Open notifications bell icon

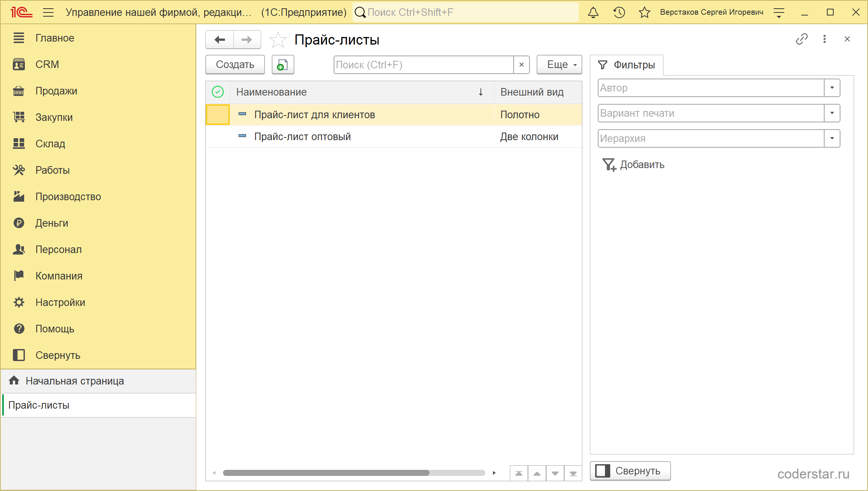[593, 12]
